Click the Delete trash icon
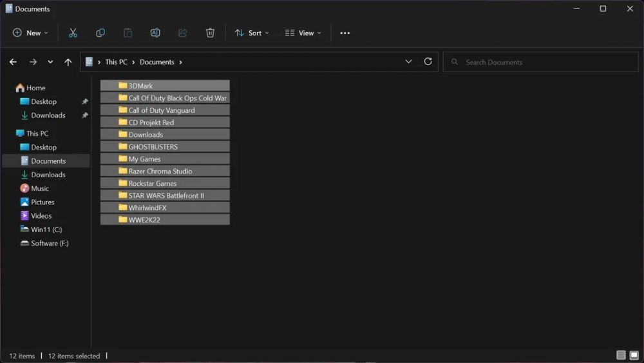The height and width of the screenshot is (363, 644). [x=210, y=33]
